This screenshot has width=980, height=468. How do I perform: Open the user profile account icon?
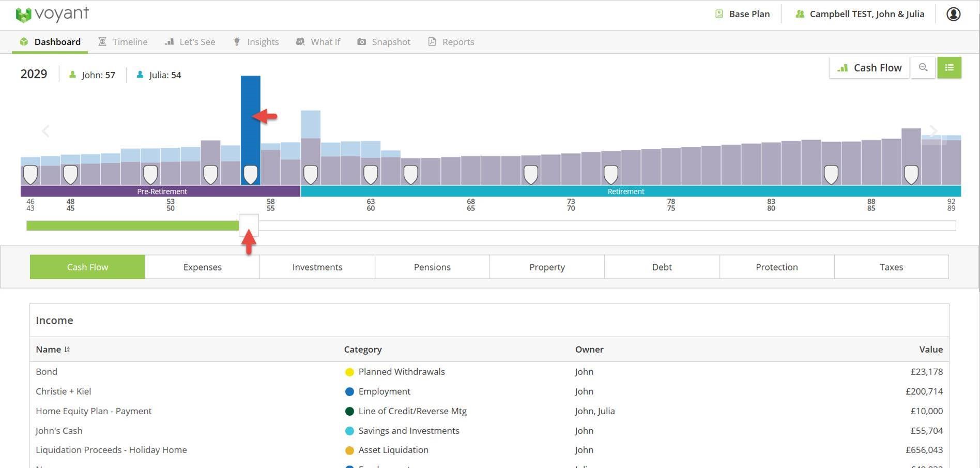click(x=953, y=14)
